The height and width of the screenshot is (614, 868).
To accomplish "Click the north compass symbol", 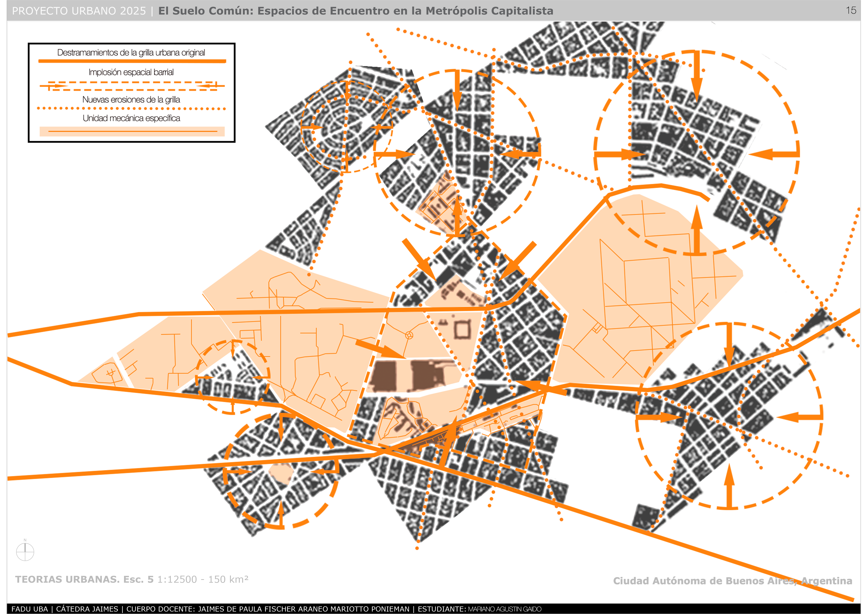I will coord(25,552).
